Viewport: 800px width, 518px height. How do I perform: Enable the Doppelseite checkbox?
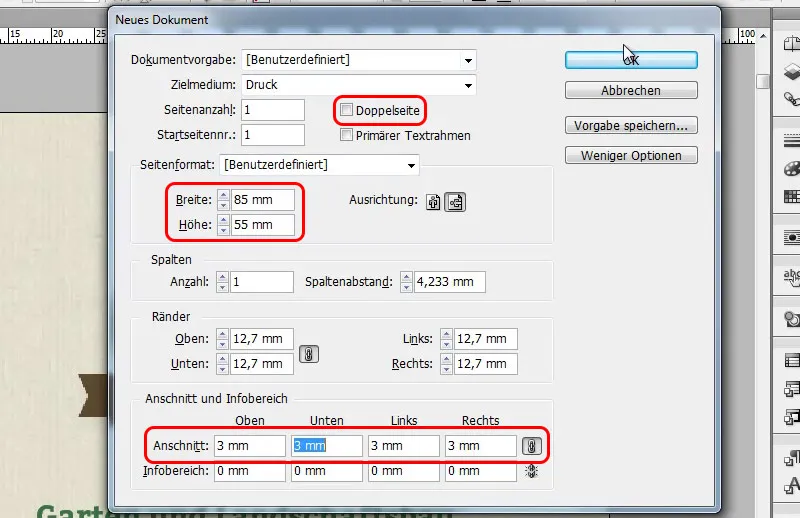click(346, 110)
